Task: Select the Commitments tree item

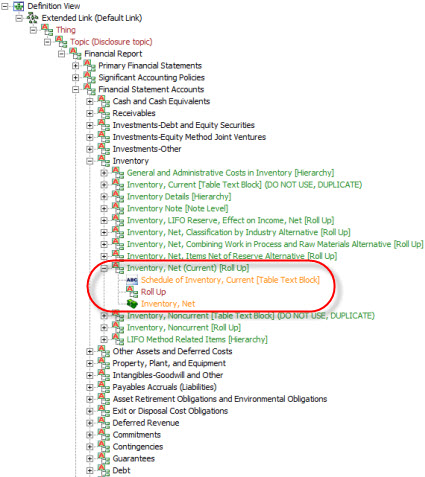Action: tap(137, 435)
